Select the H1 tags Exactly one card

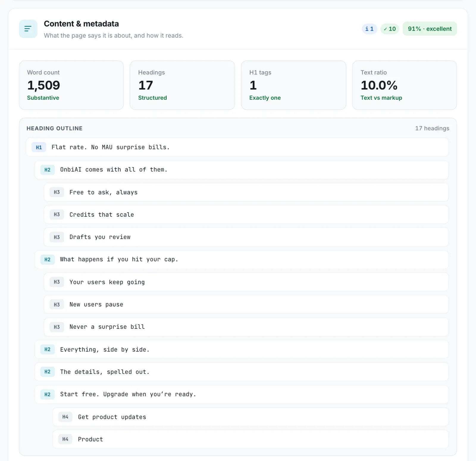294,85
